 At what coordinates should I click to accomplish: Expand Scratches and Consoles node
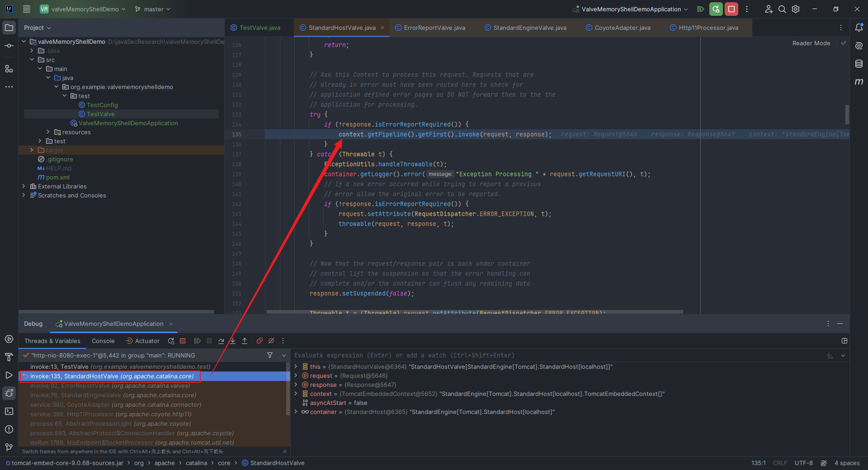(24, 195)
